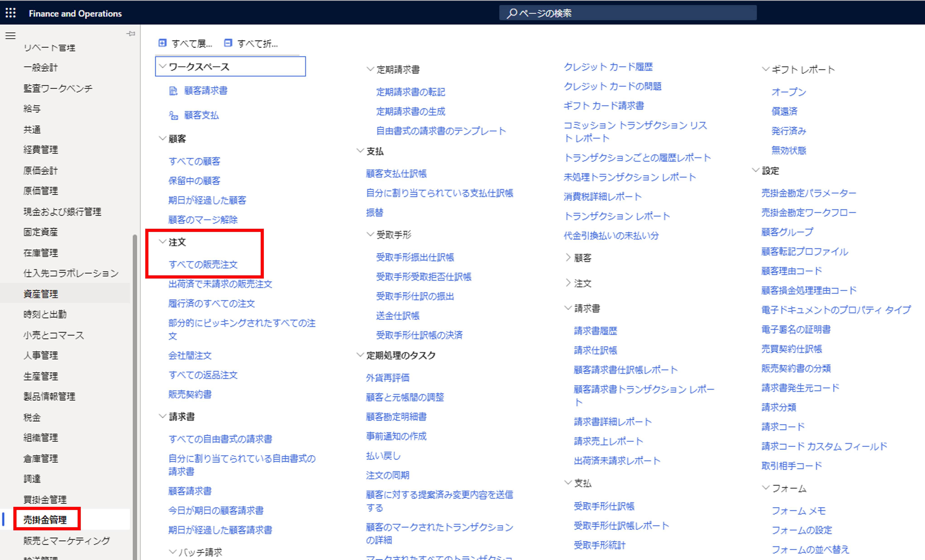Open 資産管理 module in sidebar
This screenshot has width=925, height=560.
(x=41, y=294)
